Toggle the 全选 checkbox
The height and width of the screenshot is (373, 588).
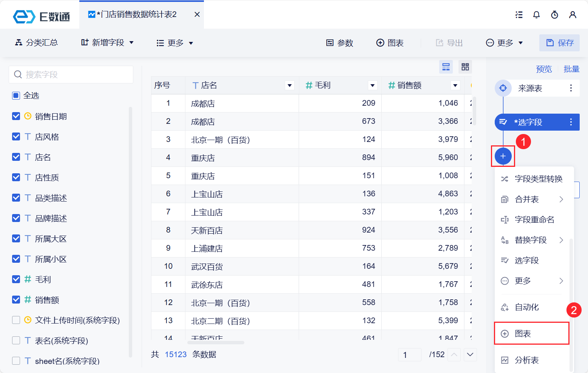click(16, 96)
